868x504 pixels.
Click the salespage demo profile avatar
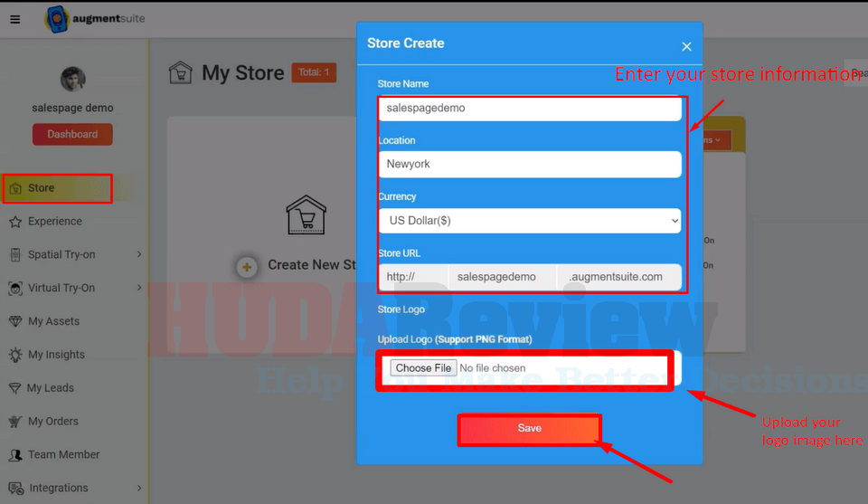pos(72,80)
